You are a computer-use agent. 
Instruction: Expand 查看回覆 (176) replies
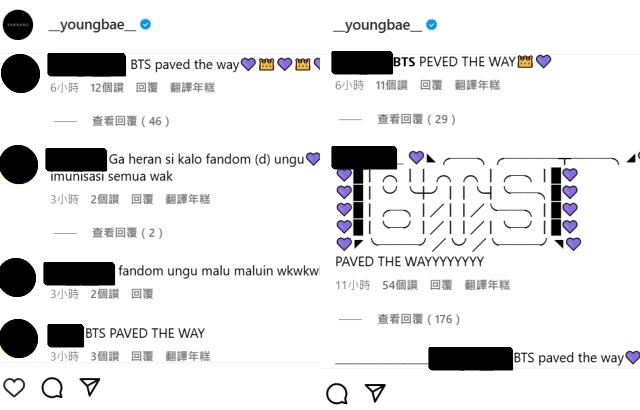pos(418,319)
